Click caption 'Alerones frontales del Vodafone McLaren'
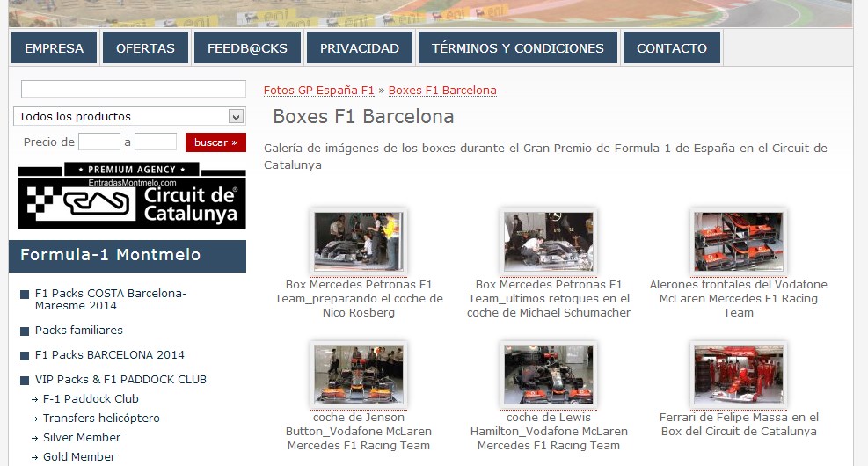Viewport: 868px width, 466px height. (739, 298)
